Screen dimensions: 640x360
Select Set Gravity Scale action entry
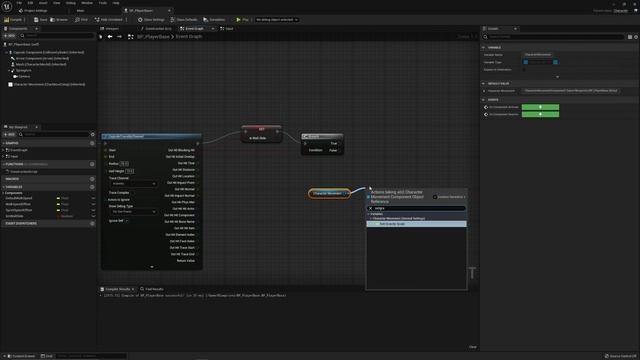[416, 224]
